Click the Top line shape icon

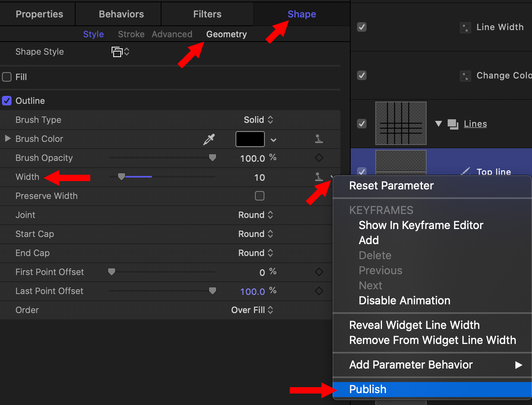click(x=465, y=171)
